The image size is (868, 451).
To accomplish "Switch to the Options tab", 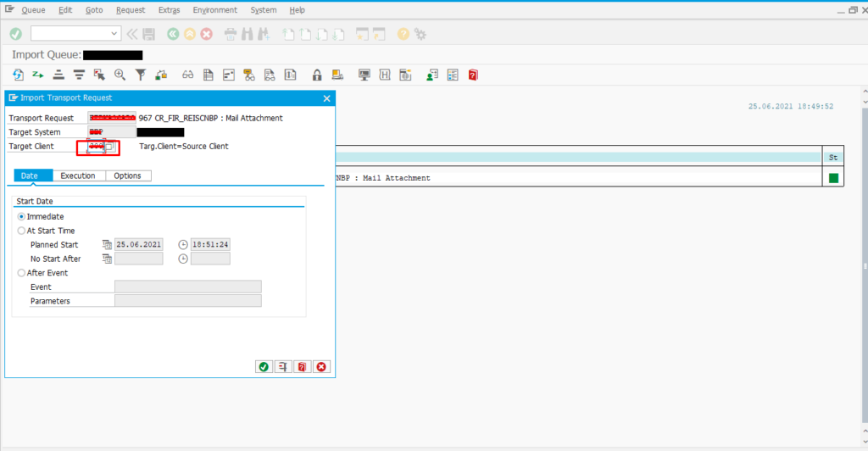I will 127,175.
